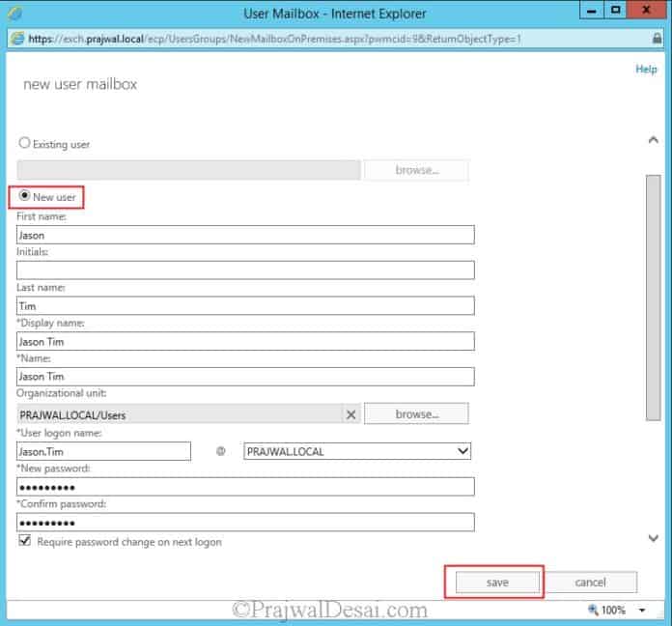Click the scroll up chevron
The image size is (672, 626).
(653, 140)
